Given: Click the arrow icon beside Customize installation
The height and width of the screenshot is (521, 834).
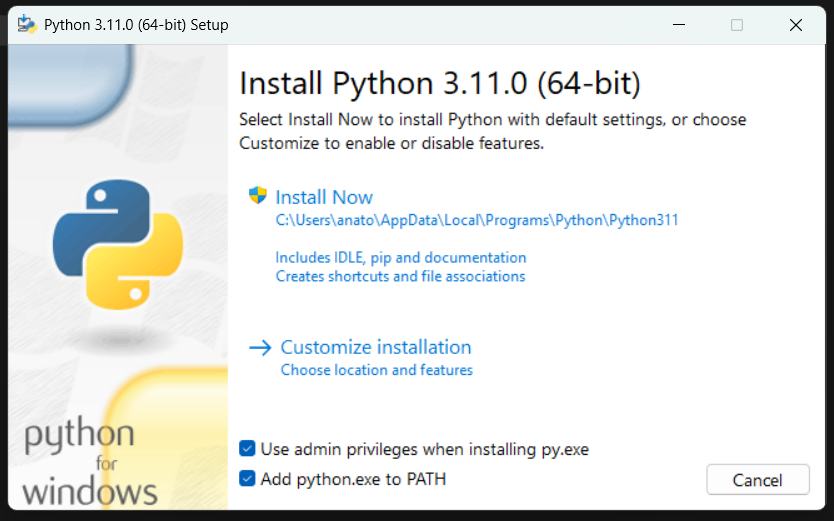Looking at the screenshot, I should coord(260,348).
